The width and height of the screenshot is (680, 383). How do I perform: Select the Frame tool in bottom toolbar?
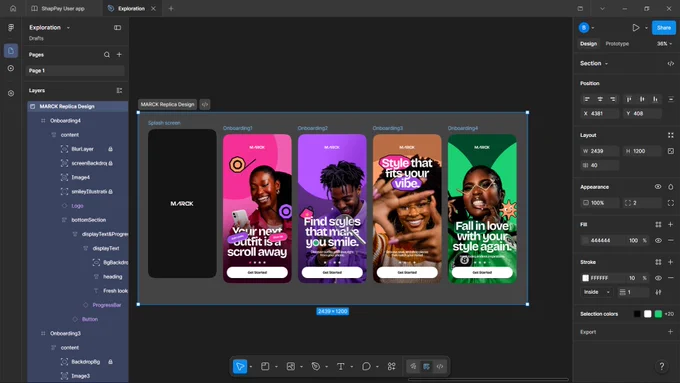tap(265, 367)
